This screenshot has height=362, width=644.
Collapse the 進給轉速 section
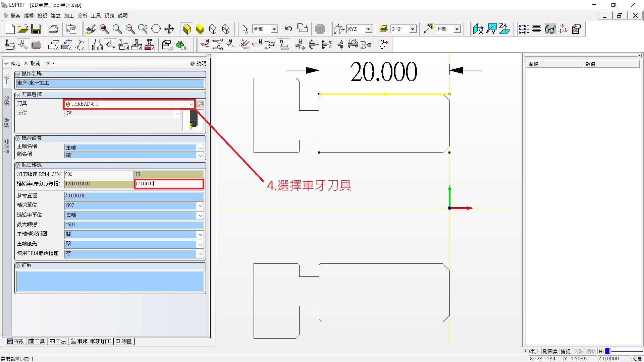coord(18,165)
